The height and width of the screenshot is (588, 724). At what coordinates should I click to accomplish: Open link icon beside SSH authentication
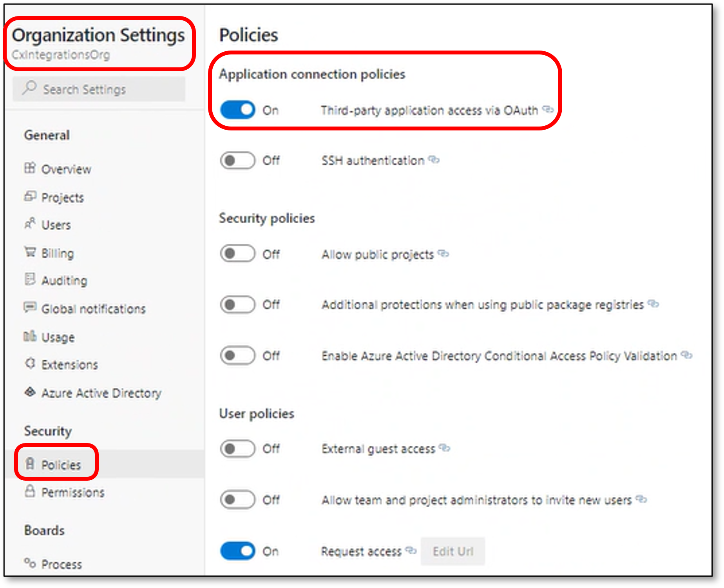pyautogui.click(x=434, y=159)
